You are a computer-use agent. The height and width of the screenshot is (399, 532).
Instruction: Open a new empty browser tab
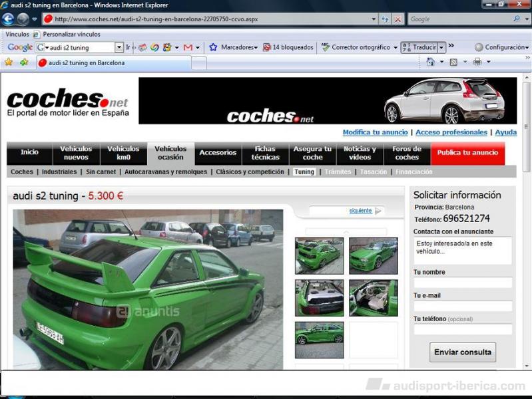(x=199, y=63)
